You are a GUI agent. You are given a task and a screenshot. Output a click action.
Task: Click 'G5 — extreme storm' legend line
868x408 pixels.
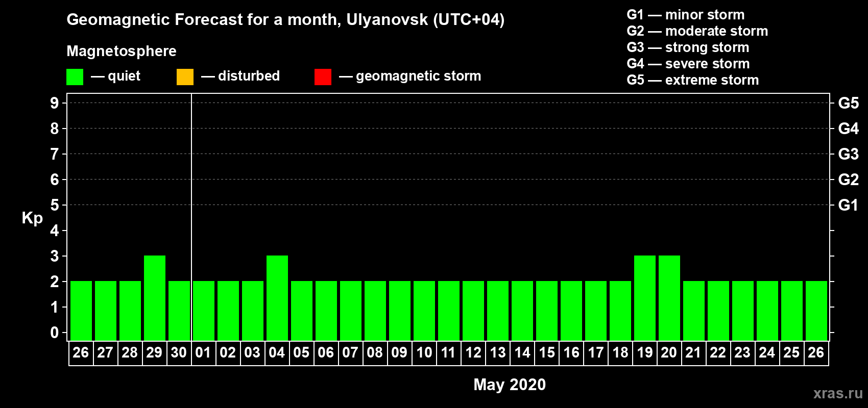[x=693, y=80]
